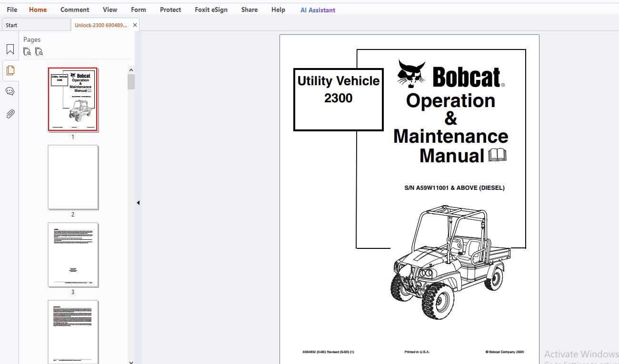Select page 1 thumbnail
Viewport: 619px width, 364px height.
pos(73,99)
